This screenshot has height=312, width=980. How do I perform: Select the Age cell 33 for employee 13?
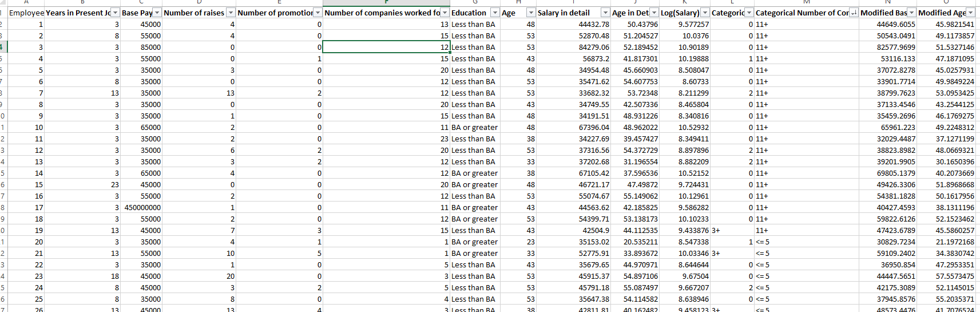[x=518, y=161]
